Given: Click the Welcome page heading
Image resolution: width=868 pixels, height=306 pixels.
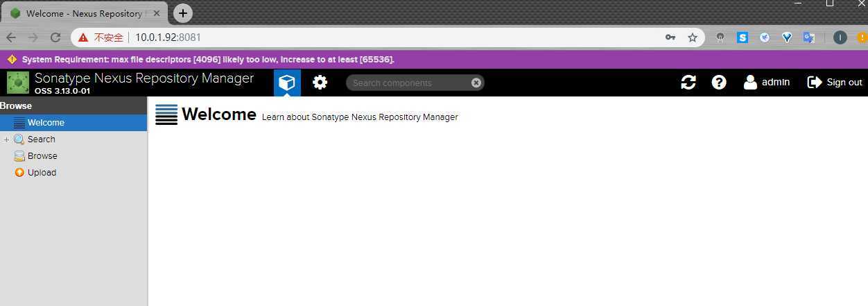Looking at the screenshot, I should (x=219, y=114).
